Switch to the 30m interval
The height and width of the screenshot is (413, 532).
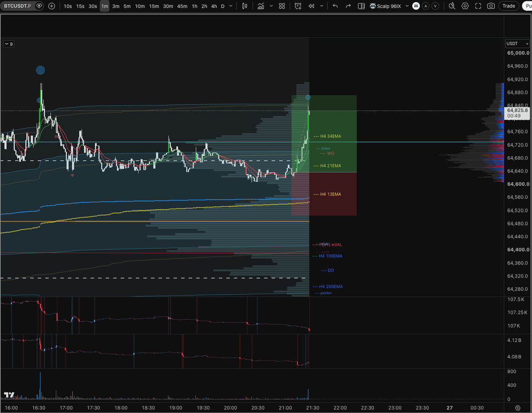pos(168,6)
